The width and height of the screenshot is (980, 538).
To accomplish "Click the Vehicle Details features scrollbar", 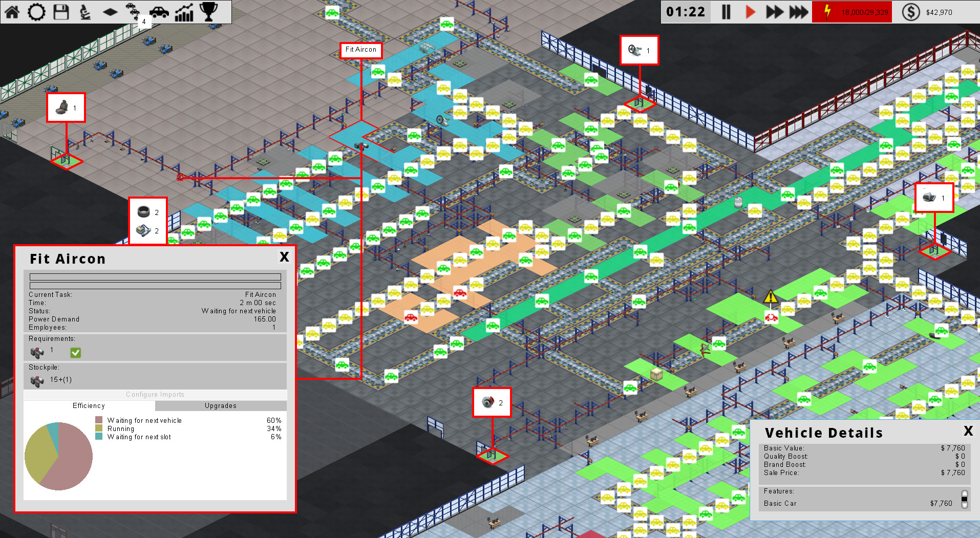I will (965, 499).
